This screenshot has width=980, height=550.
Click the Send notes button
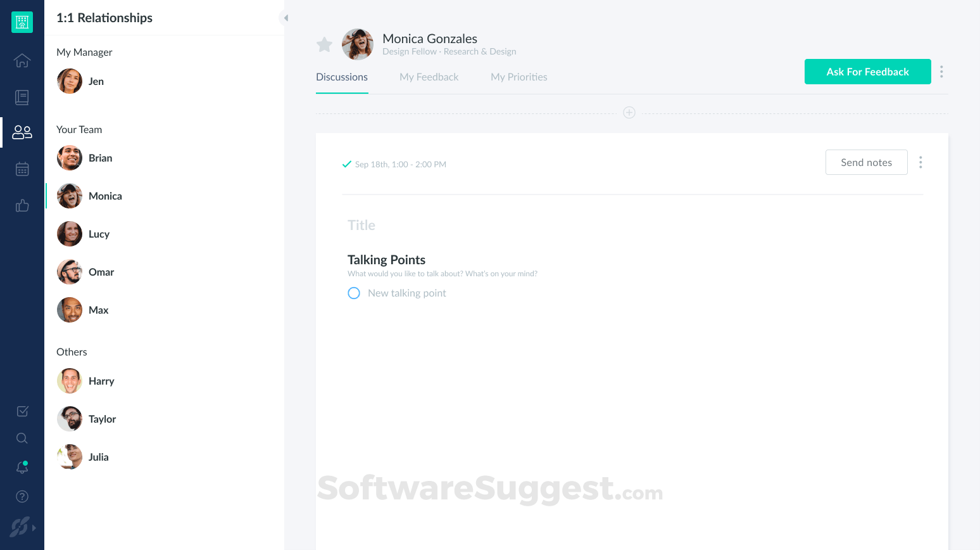coord(866,162)
